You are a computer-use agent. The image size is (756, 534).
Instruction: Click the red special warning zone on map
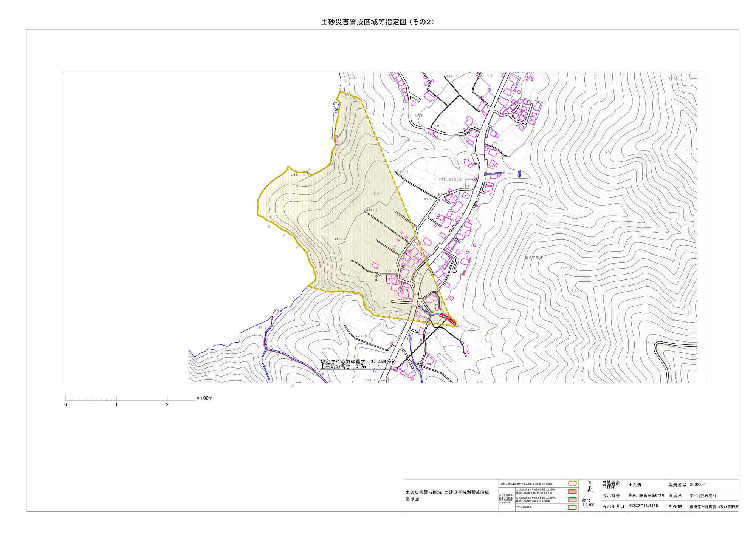coord(448,319)
